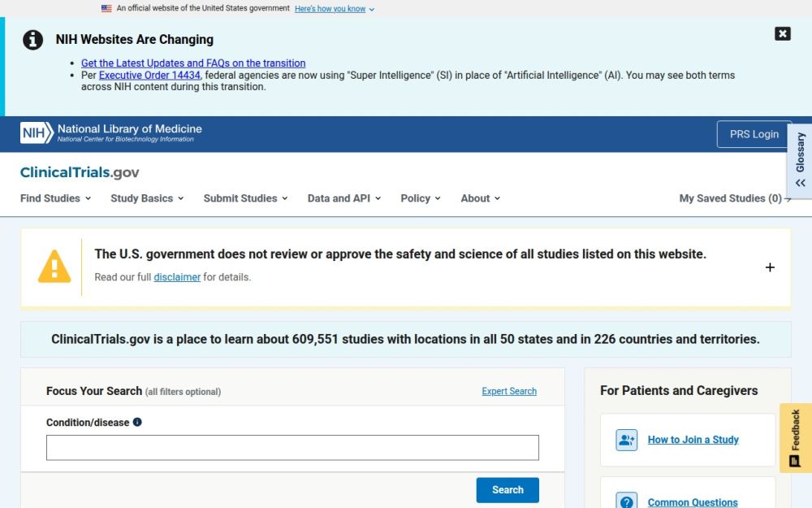Open the Policy menu
Viewport: 812px width, 508px height.
pos(421,198)
